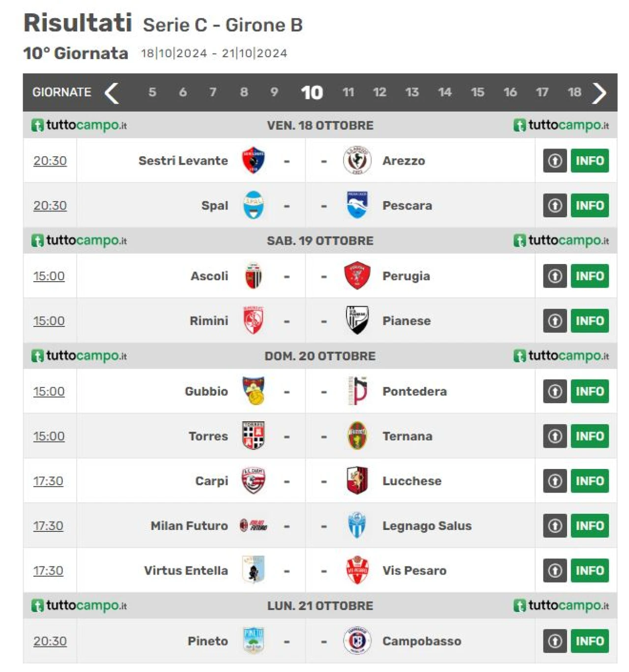Open INFO for Pineto vs Campobasso
This screenshot has height=672, width=629.
point(590,641)
